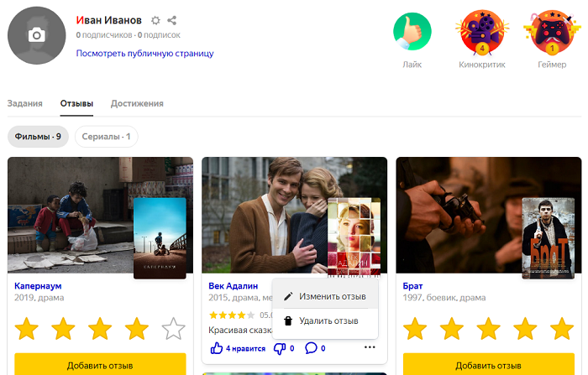Click pencil icon for Изменить отзыв

click(288, 296)
